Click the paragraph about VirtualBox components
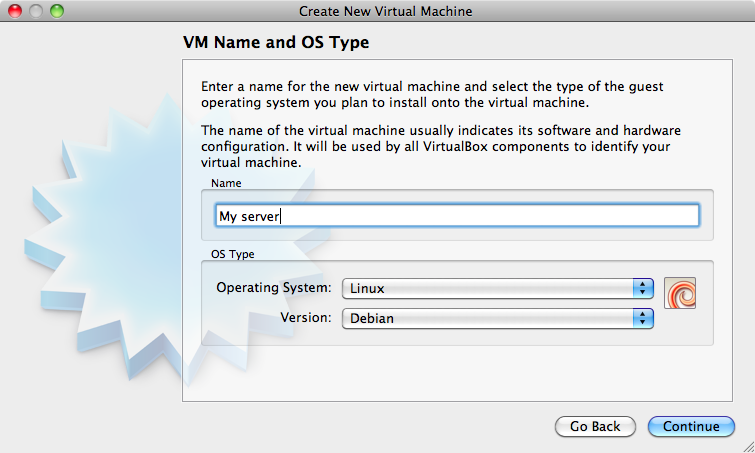The width and height of the screenshot is (755, 453). click(x=435, y=146)
